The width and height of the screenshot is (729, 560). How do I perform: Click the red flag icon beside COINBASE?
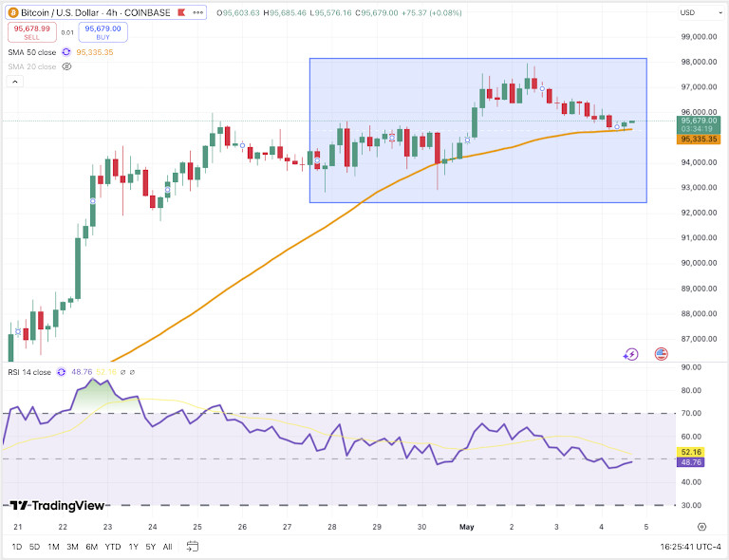click(x=182, y=12)
